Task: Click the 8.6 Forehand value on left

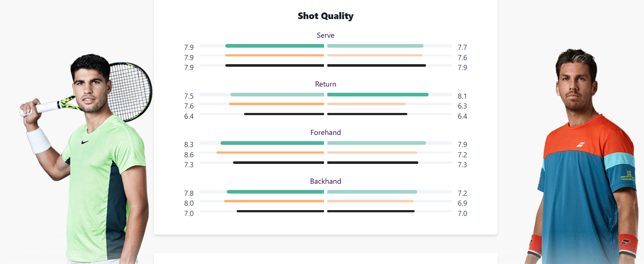Action: tap(189, 155)
